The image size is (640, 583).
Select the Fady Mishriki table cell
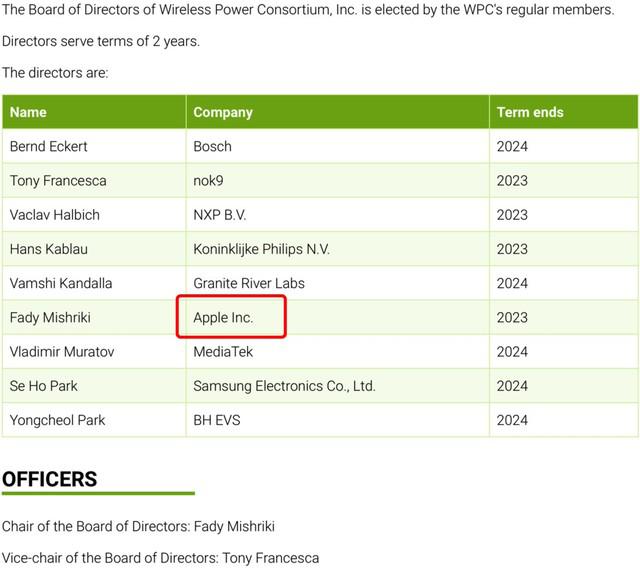94,317
